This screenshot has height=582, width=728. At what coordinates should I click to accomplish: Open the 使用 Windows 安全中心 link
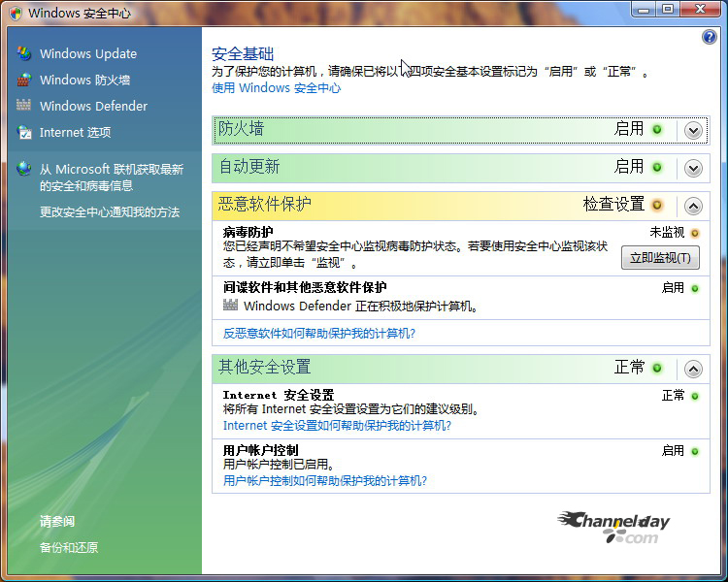(277, 87)
